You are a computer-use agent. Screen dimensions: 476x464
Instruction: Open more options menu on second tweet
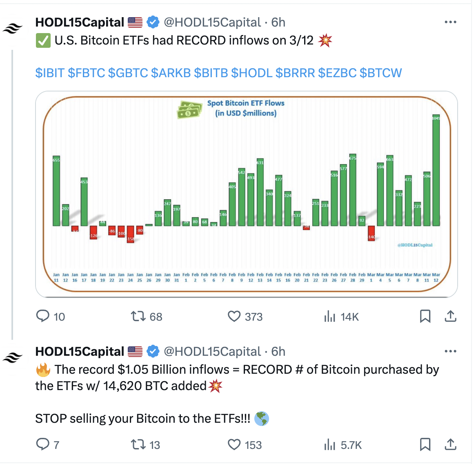[x=450, y=351]
